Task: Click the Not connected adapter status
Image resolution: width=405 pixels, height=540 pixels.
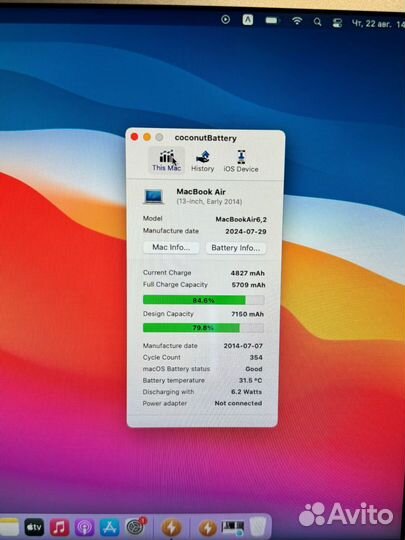Action: (x=238, y=403)
